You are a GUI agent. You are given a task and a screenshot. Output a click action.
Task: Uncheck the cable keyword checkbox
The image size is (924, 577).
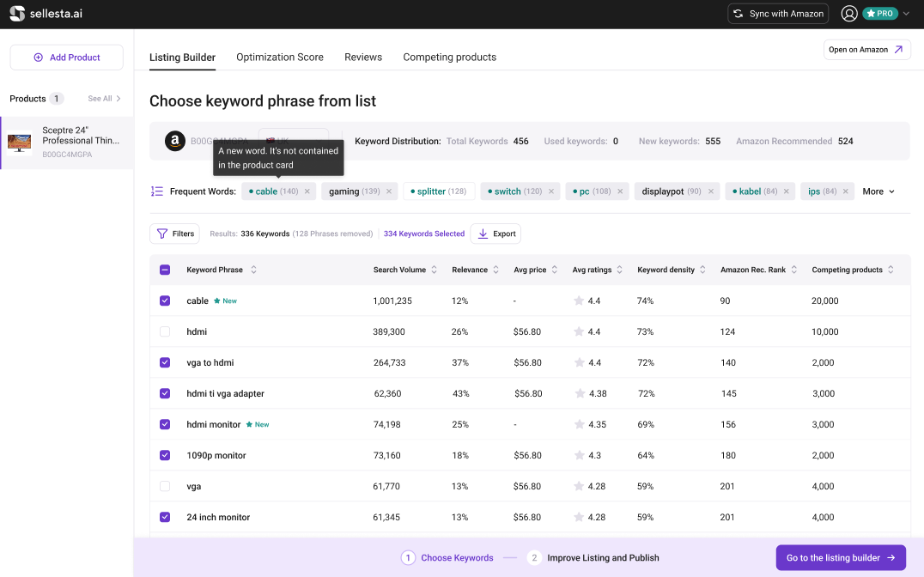[165, 301]
